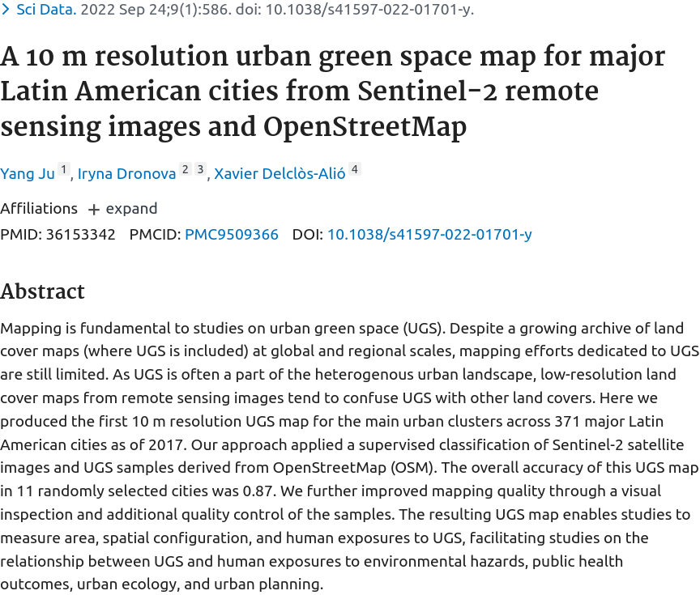Image resolution: width=700 pixels, height=595 pixels.
Task: Open the PMC9509366 full text link
Action: coord(232,234)
